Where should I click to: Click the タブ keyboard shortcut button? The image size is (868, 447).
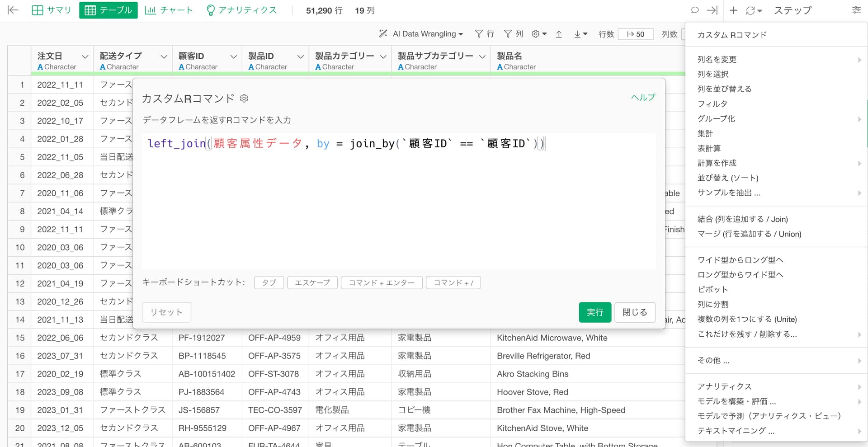pyautogui.click(x=269, y=282)
